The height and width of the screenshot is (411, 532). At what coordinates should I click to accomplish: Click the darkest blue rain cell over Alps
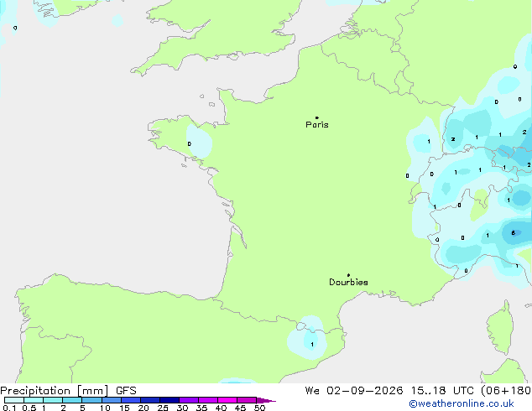click(x=513, y=232)
